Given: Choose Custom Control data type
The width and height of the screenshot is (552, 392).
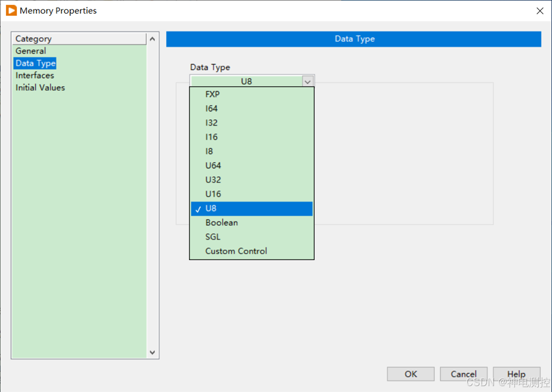Looking at the screenshot, I should (x=252, y=251).
